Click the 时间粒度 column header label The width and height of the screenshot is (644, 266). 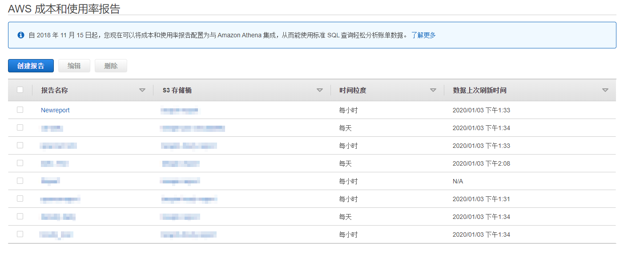pyautogui.click(x=353, y=90)
